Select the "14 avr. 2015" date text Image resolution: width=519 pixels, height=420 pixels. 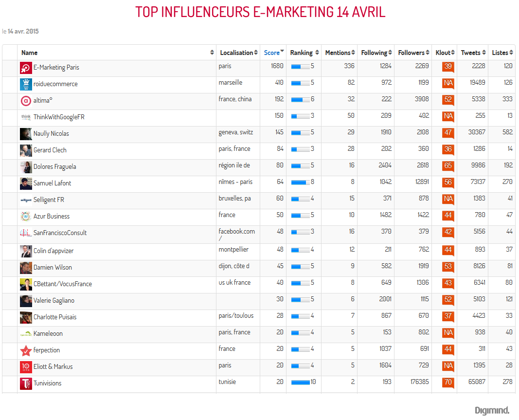(23, 32)
